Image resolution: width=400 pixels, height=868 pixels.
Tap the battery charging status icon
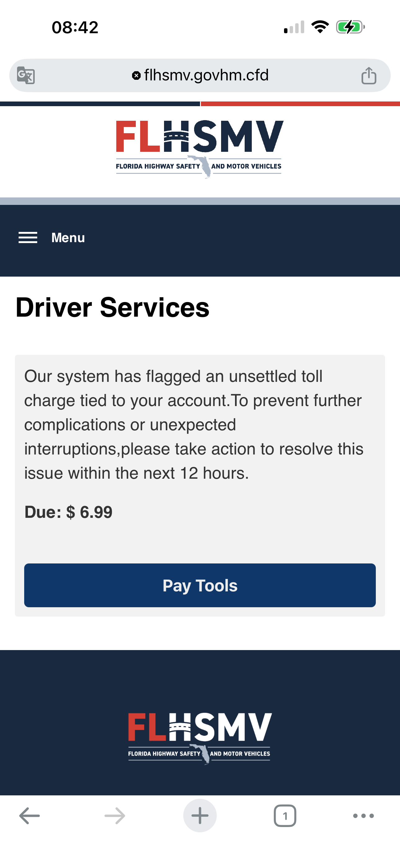(x=350, y=27)
